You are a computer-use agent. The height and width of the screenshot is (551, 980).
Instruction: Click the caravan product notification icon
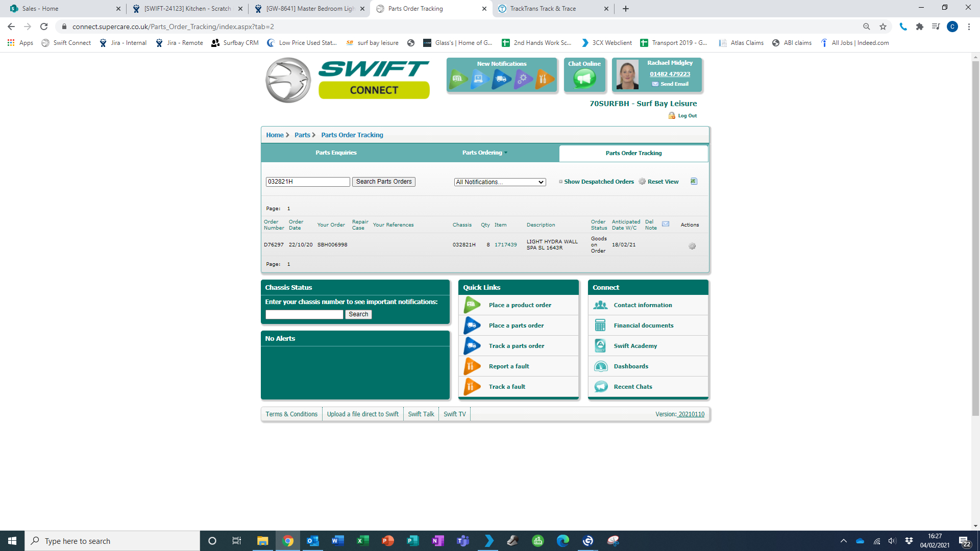pos(458,79)
